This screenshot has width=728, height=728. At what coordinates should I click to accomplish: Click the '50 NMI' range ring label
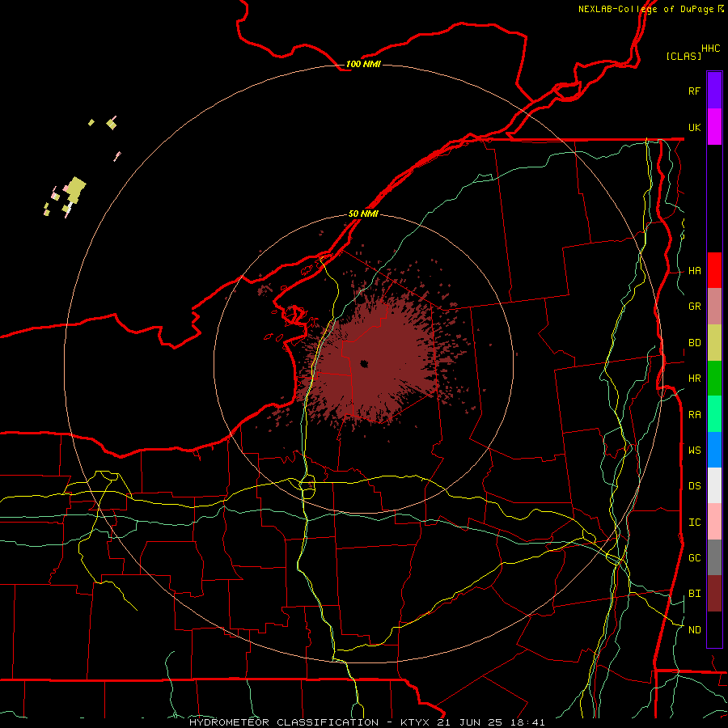click(x=363, y=214)
